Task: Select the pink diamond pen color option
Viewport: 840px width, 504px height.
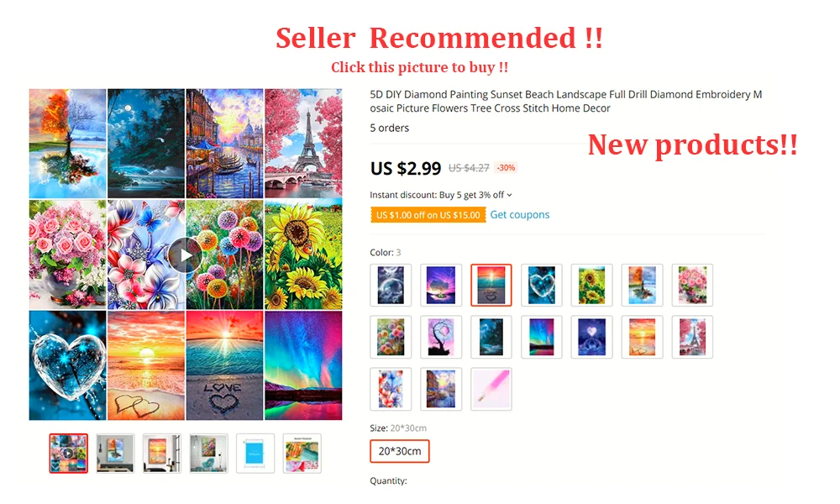Action: pyautogui.click(x=491, y=389)
